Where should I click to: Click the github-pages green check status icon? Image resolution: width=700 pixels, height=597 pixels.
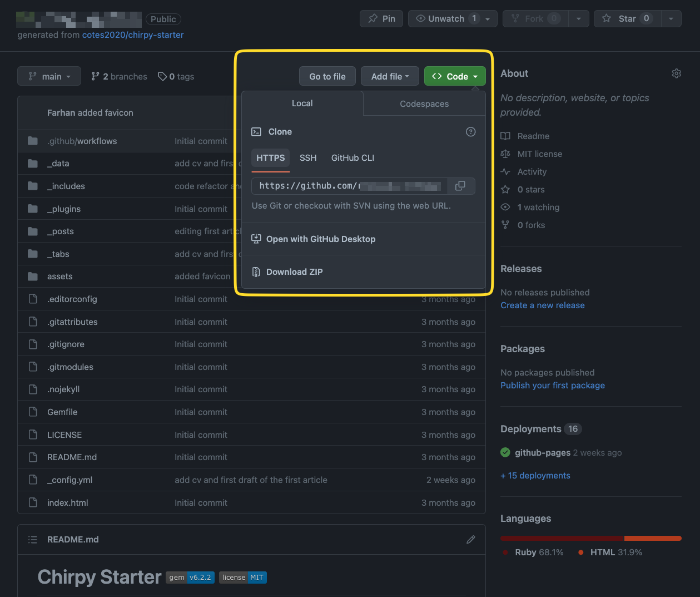(505, 452)
